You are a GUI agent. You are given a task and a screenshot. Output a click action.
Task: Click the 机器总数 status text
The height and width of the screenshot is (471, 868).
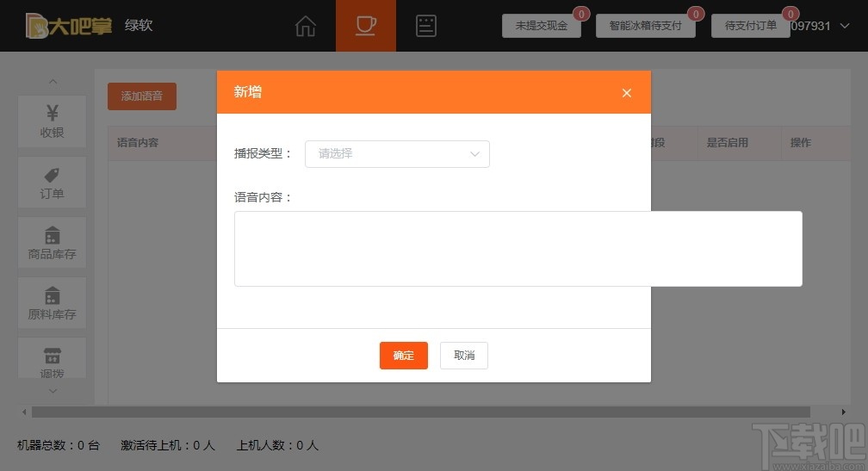click(59, 445)
